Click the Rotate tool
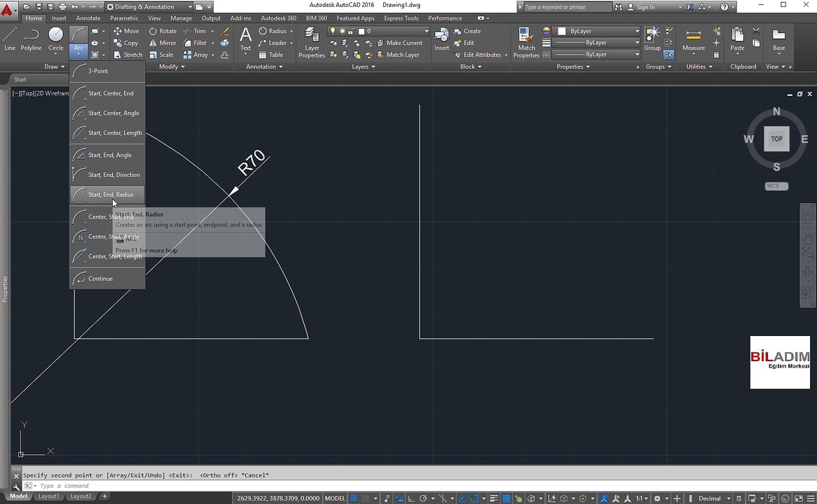This screenshot has height=504, width=817. point(163,31)
